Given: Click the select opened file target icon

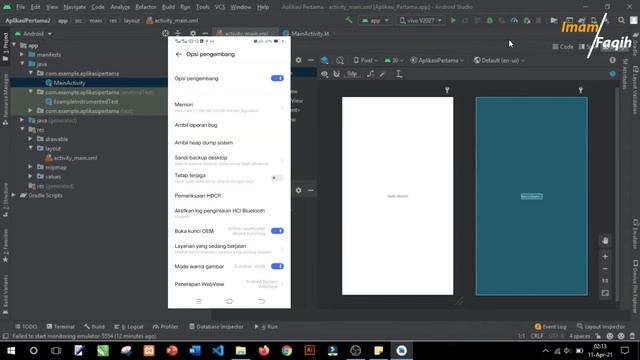Looking at the screenshot, I should 165,33.
